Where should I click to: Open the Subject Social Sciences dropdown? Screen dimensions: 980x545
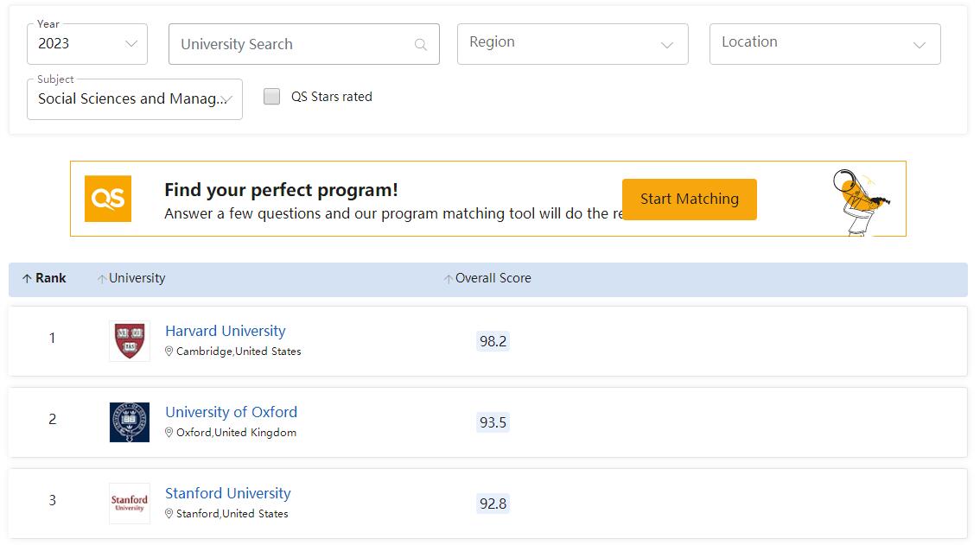pos(135,99)
